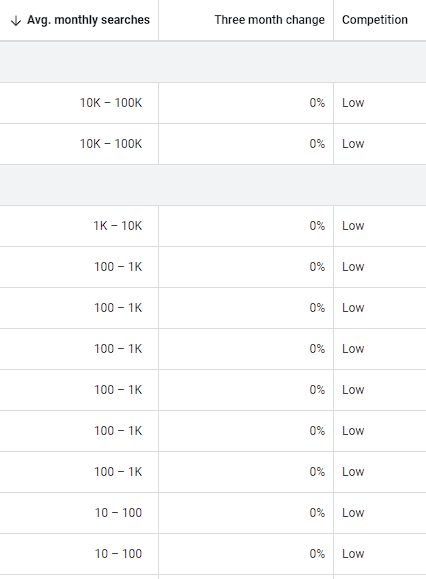Click Low in the first 100 – 1K row

[x=353, y=267]
